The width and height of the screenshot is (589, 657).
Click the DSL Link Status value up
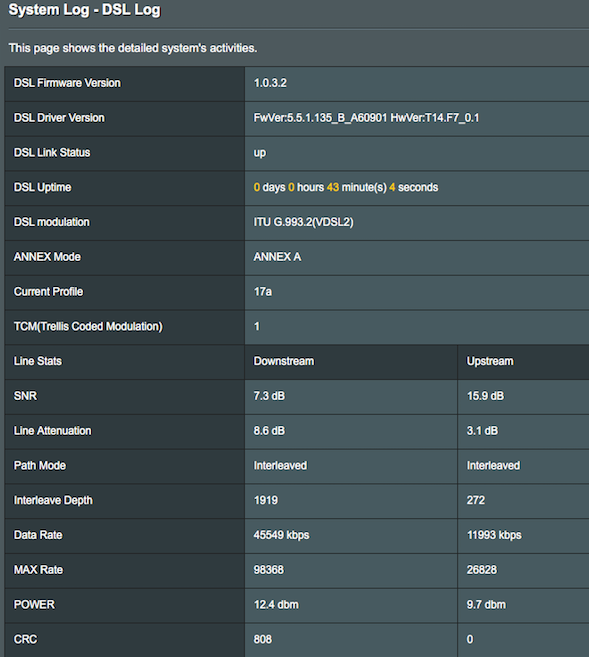pos(260,153)
